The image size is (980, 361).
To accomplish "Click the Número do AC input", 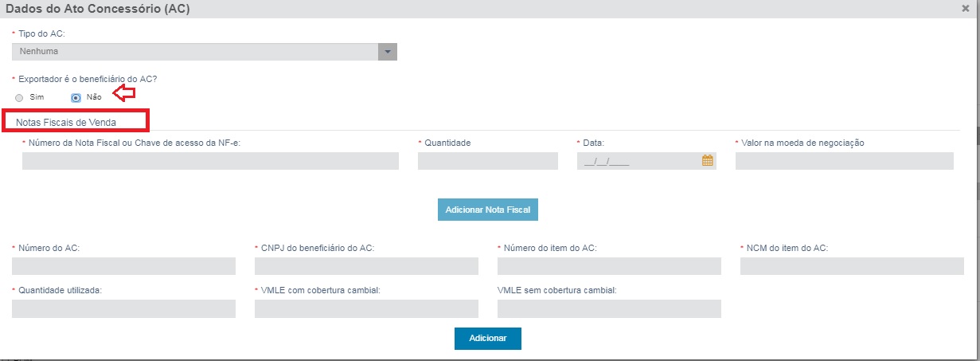I will click(x=123, y=266).
